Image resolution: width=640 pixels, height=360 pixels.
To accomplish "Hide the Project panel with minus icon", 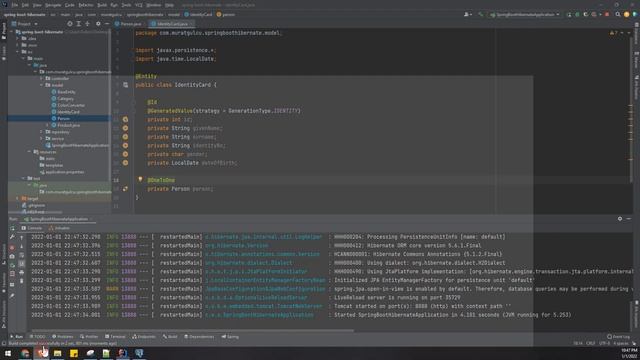I will pyautogui.click(x=107, y=24).
